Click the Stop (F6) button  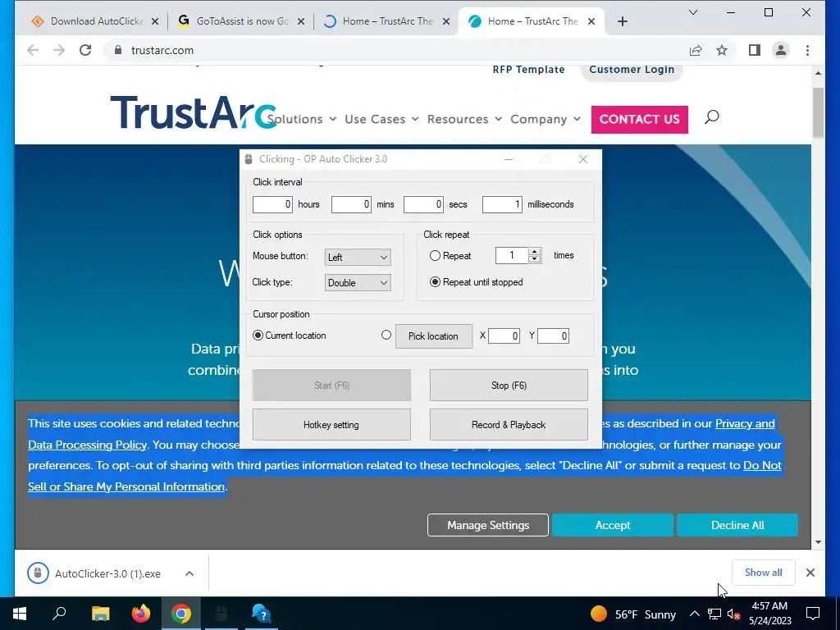point(509,386)
